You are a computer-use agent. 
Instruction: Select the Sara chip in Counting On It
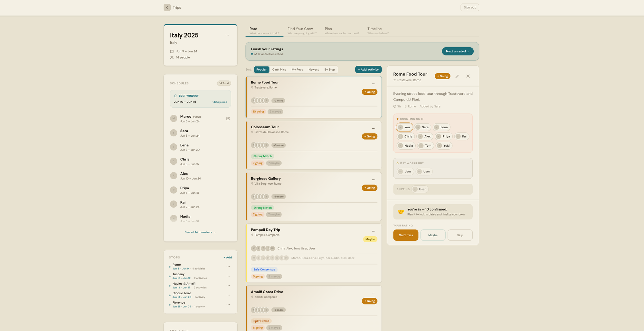(422, 127)
